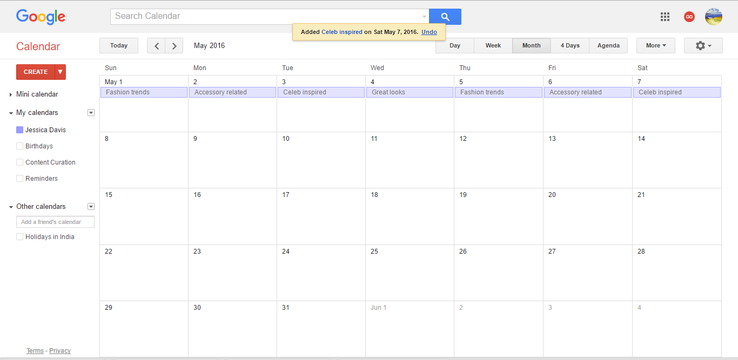Viewport: 738px width, 360px height.
Task: Click the red notifications icon
Action: click(689, 17)
